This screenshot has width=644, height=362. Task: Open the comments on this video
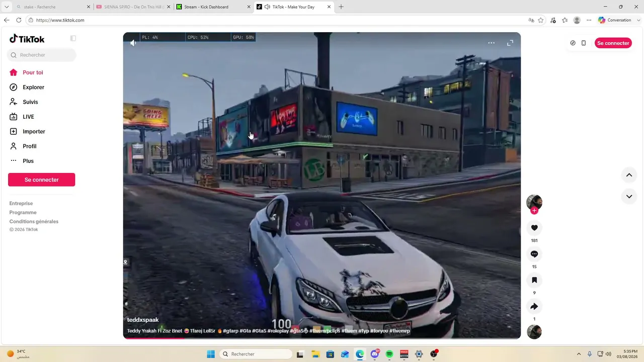tap(534, 254)
